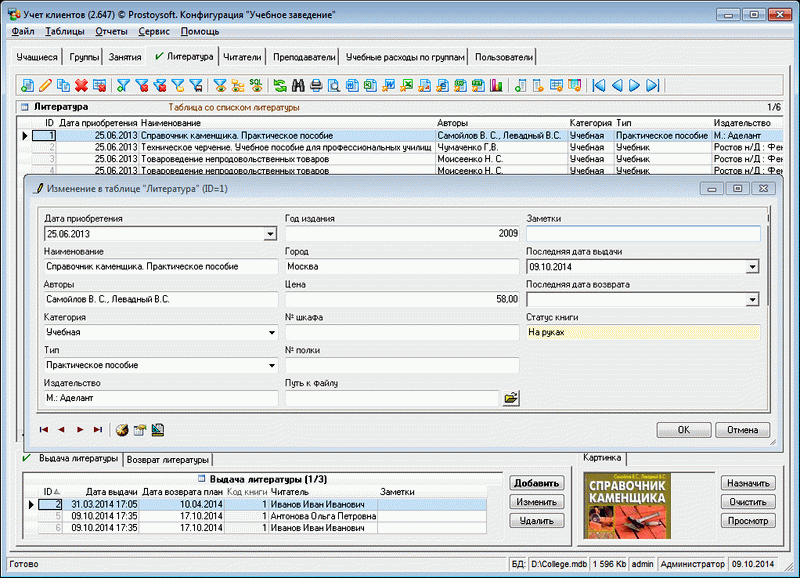This screenshot has width=800, height=578.
Task: Click the SQL query icon
Action: point(256,85)
